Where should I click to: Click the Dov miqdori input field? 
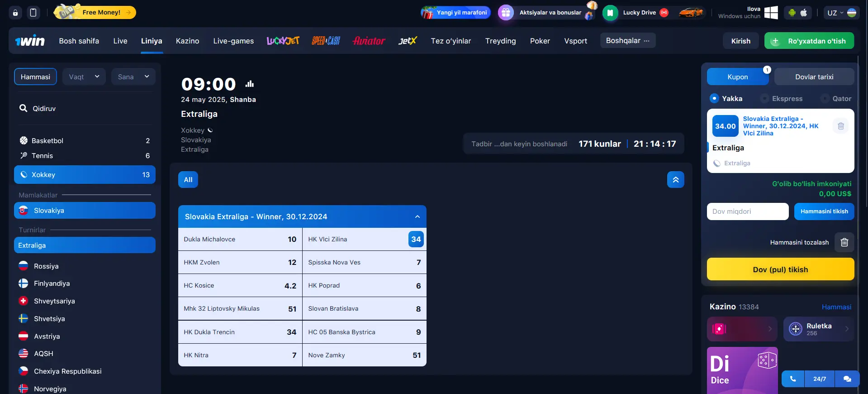coord(748,211)
